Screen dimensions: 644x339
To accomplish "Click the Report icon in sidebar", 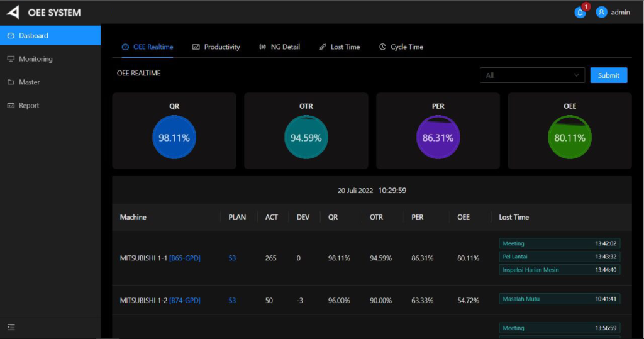I will [11, 106].
